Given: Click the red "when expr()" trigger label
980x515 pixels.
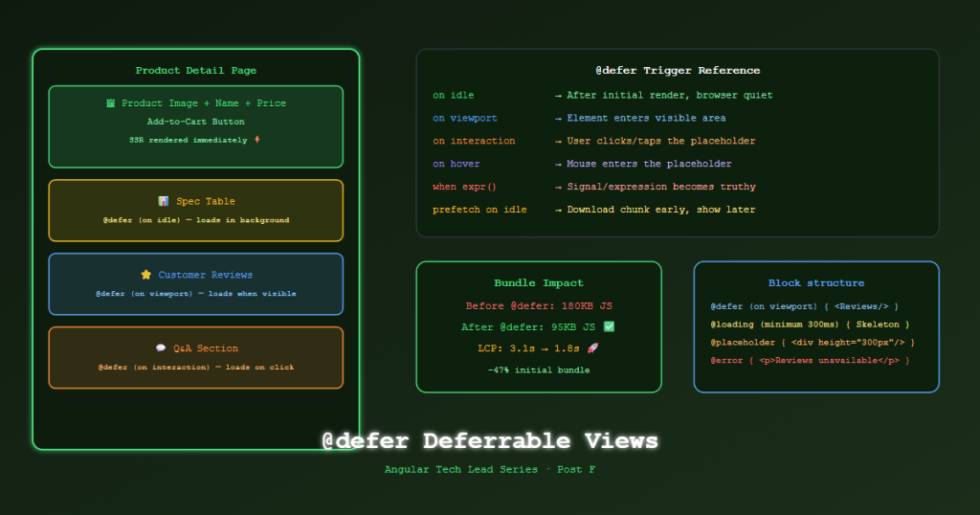Looking at the screenshot, I should pos(464,187).
